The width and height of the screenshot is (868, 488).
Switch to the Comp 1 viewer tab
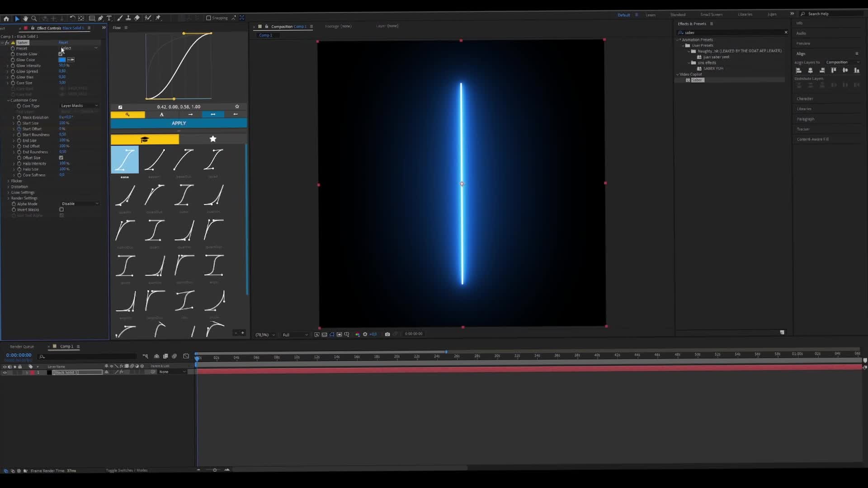pos(266,35)
